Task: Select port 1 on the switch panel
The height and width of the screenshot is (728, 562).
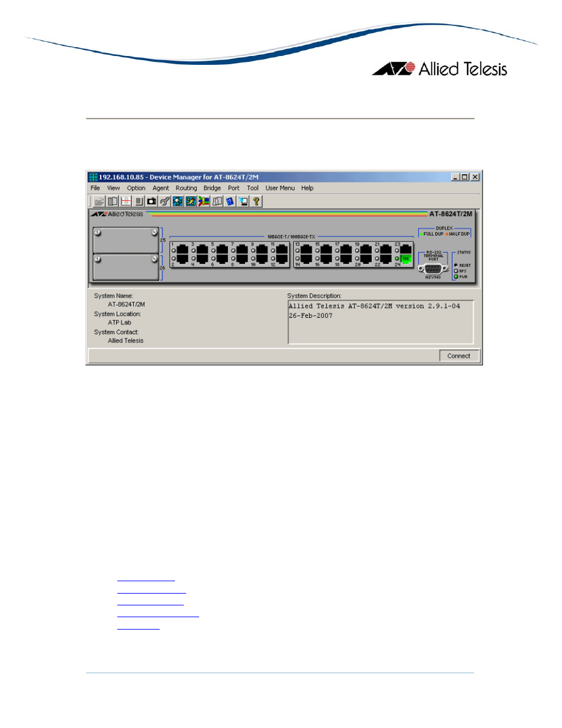Action: pos(183,250)
